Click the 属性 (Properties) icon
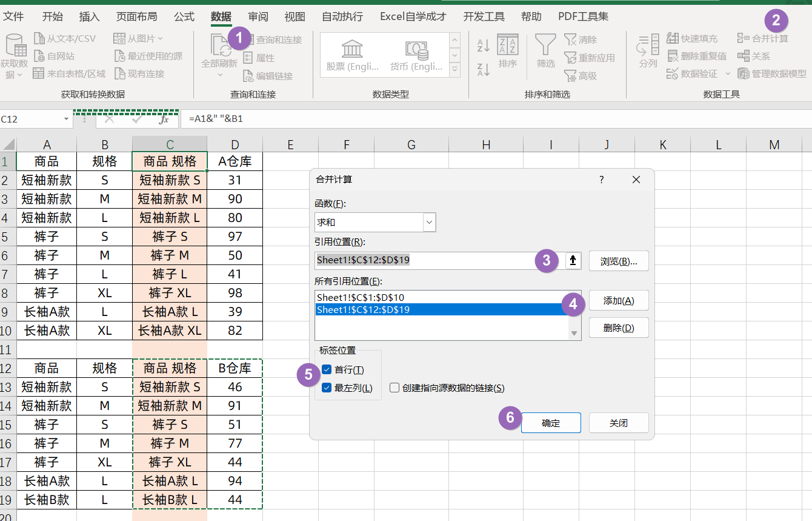812x521 pixels. pos(248,58)
